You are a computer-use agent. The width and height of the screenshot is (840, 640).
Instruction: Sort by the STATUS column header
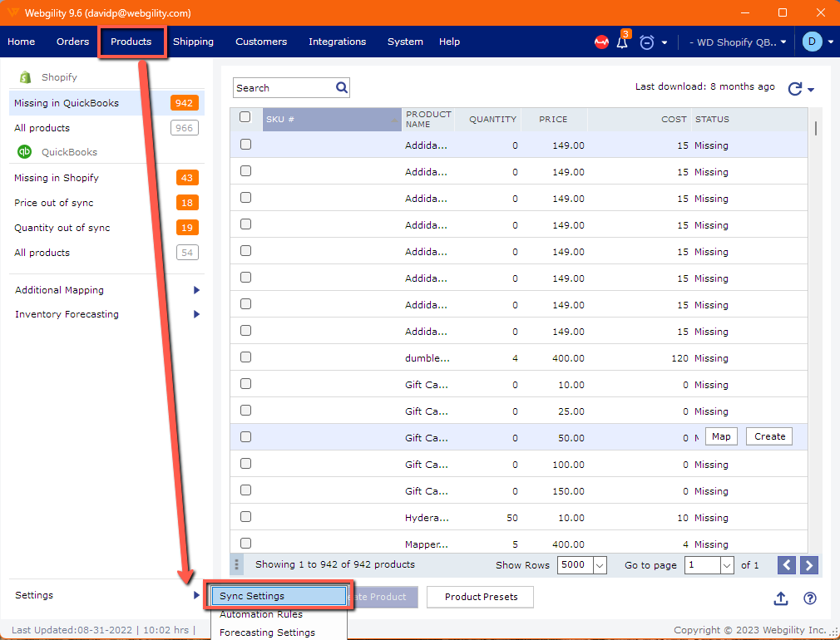[x=750, y=120]
